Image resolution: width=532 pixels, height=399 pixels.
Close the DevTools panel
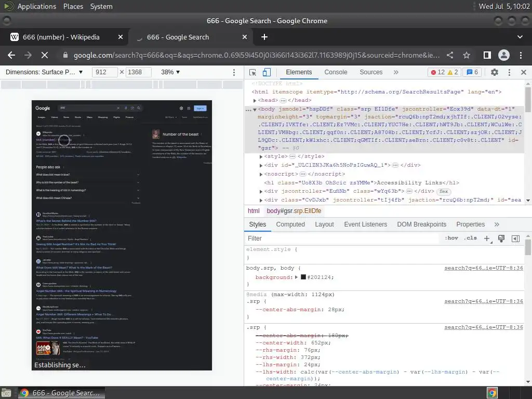(524, 72)
